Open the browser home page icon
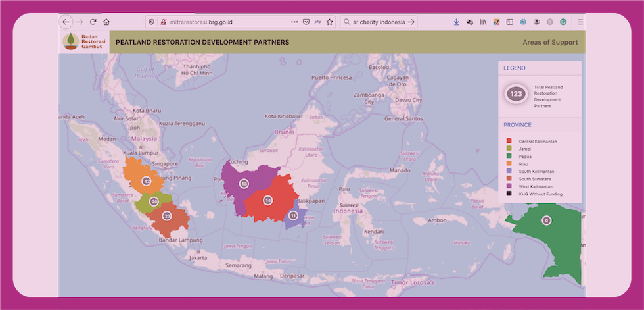The image size is (644, 310). point(106,22)
